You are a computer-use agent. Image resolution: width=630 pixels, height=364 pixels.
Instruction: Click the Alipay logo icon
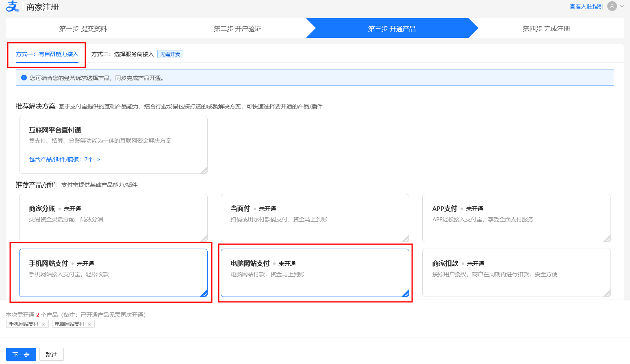point(13,6)
